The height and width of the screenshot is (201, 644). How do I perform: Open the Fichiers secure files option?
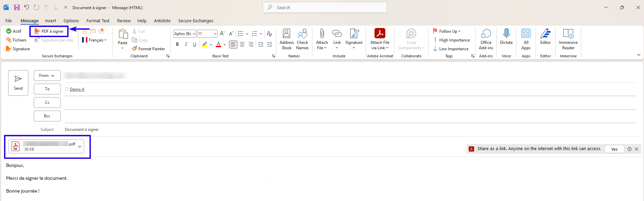[x=16, y=40]
